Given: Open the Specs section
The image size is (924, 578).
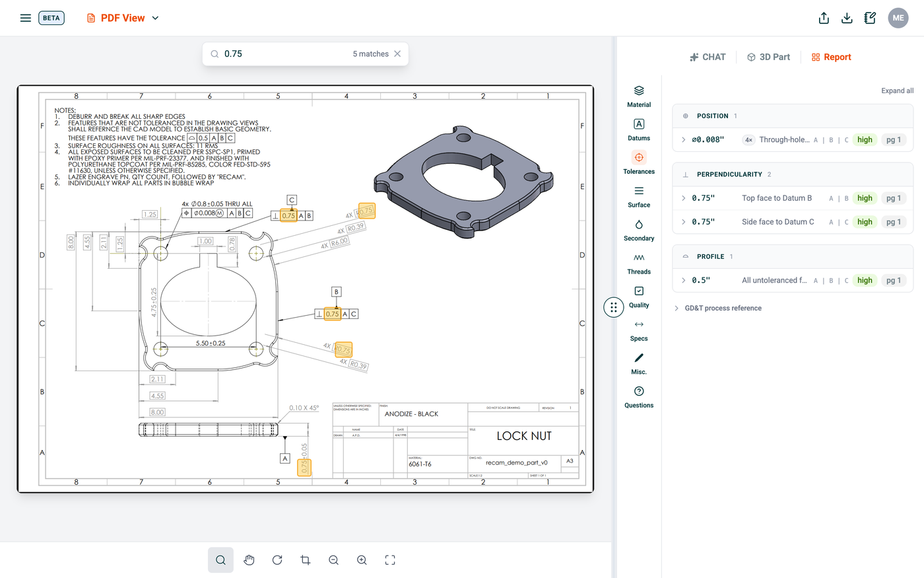Looking at the screenshot, I should 639,330.
